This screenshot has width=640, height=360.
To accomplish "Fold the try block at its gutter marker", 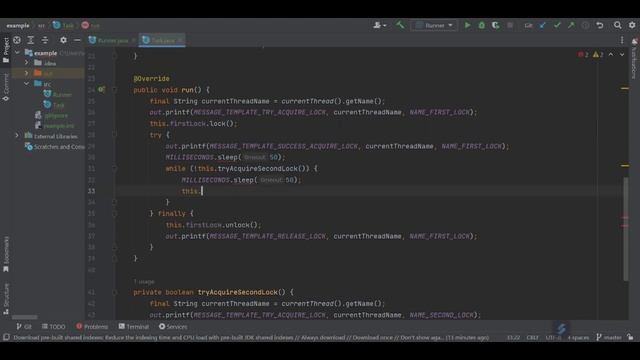I will click(x=115, y=134).
